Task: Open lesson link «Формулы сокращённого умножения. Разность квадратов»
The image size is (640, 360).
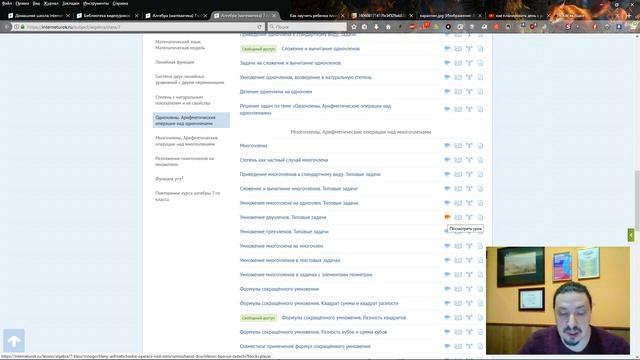Action: pyautogui.click(x=344, y=318)
